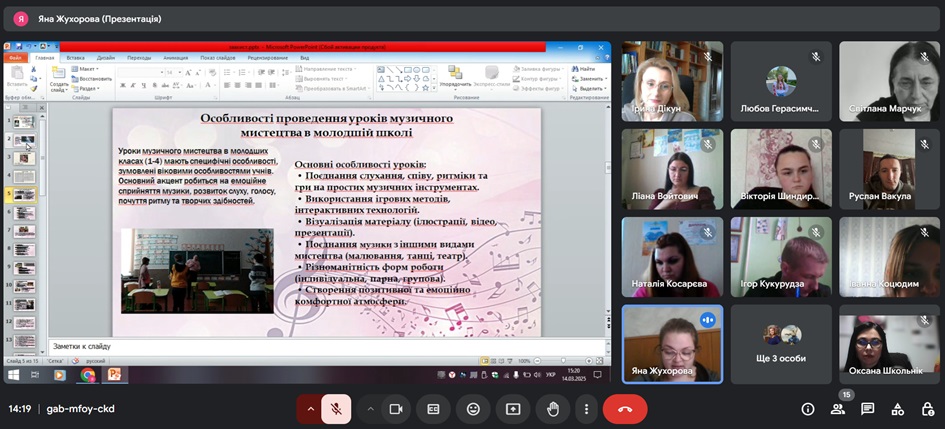Open Заливка фигуры fill color dropdown
This screenshot has height=429, width=945.
coord(536,69)
